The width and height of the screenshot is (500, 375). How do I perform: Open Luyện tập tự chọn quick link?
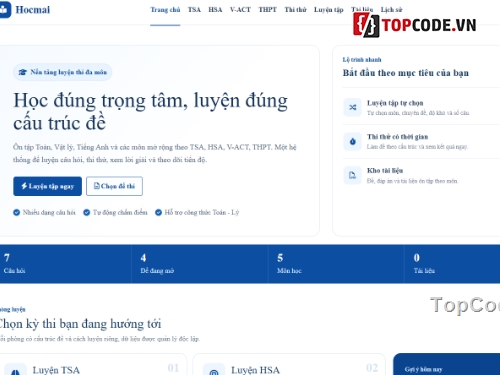421,108
